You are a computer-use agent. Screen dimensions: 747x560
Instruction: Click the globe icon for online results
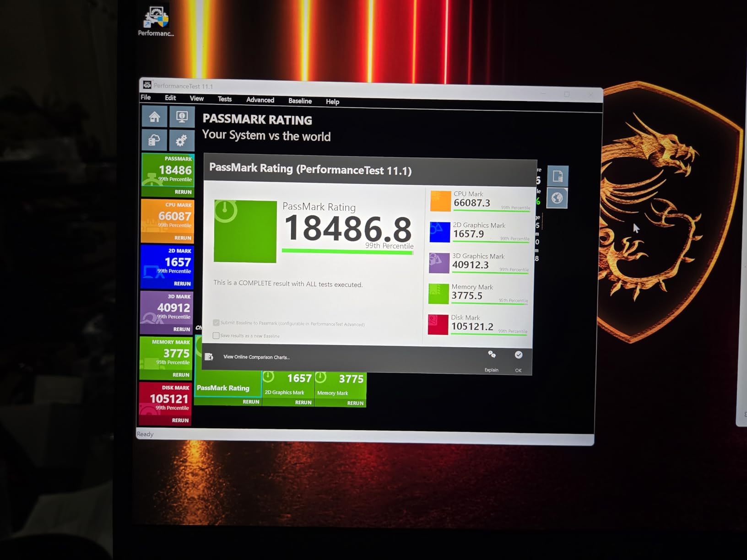click(x=557, y=198)
